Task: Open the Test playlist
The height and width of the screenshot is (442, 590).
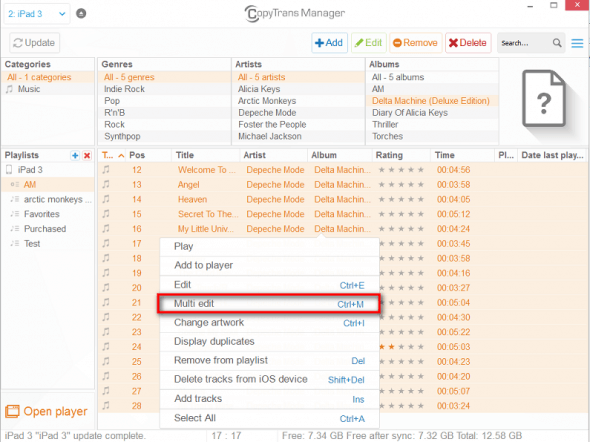Action: click(x=47, y=244)
